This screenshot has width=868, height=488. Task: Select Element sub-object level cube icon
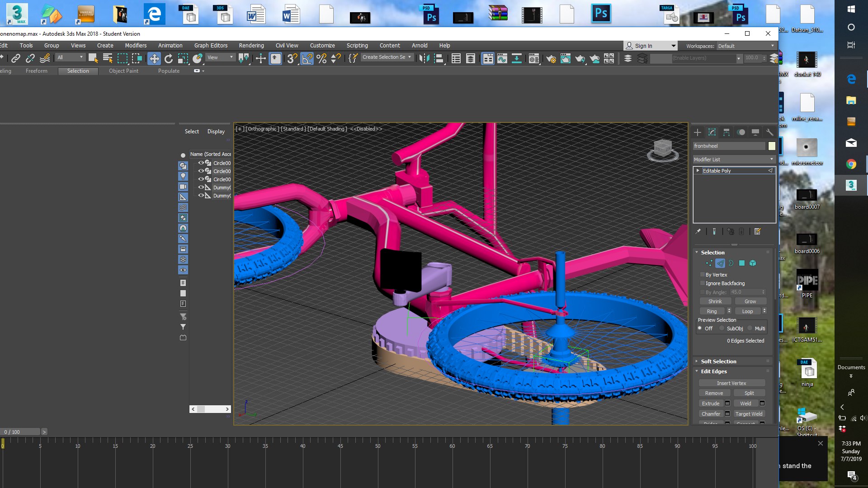[753, 263]
